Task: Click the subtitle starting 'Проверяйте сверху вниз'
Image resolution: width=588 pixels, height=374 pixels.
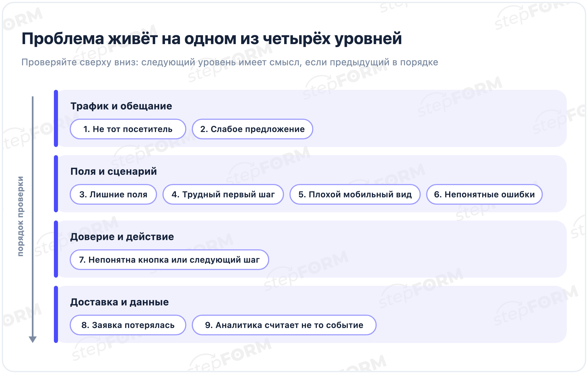Action: (x=230, y=62)
